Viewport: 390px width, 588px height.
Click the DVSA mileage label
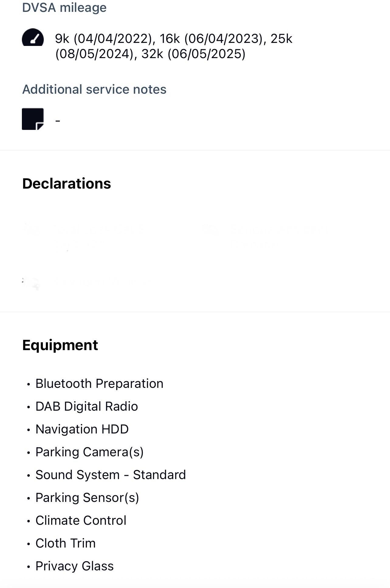(x=64, y=8)
